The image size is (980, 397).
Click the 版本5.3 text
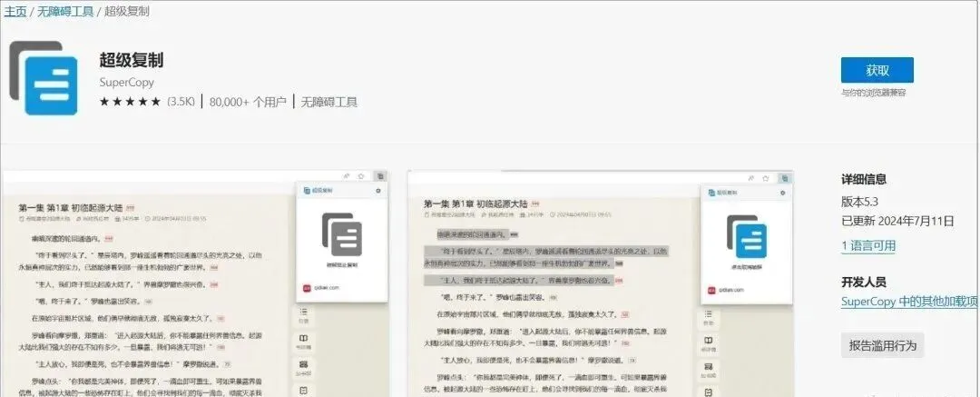pyautogui.click(x=860, y=202)
